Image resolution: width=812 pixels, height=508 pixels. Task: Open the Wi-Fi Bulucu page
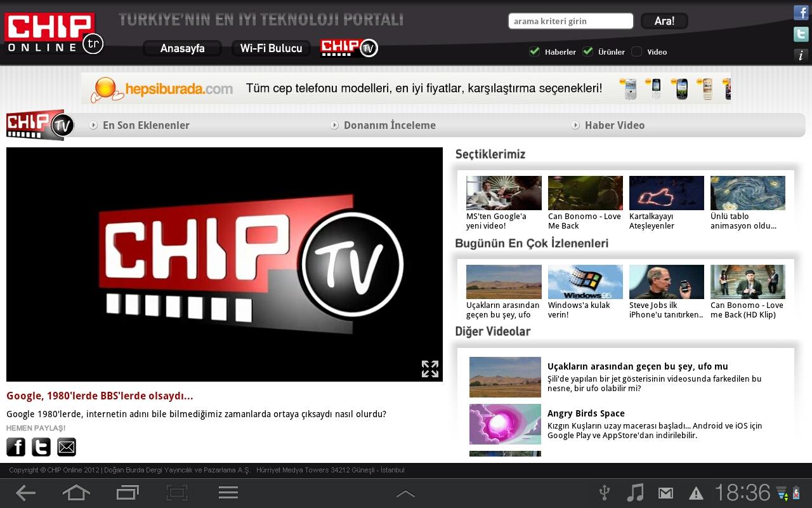coord(271,48)
